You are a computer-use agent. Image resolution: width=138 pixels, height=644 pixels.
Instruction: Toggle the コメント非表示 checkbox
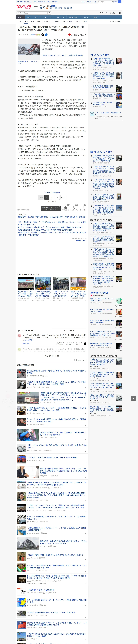click(x=75, y=360)
